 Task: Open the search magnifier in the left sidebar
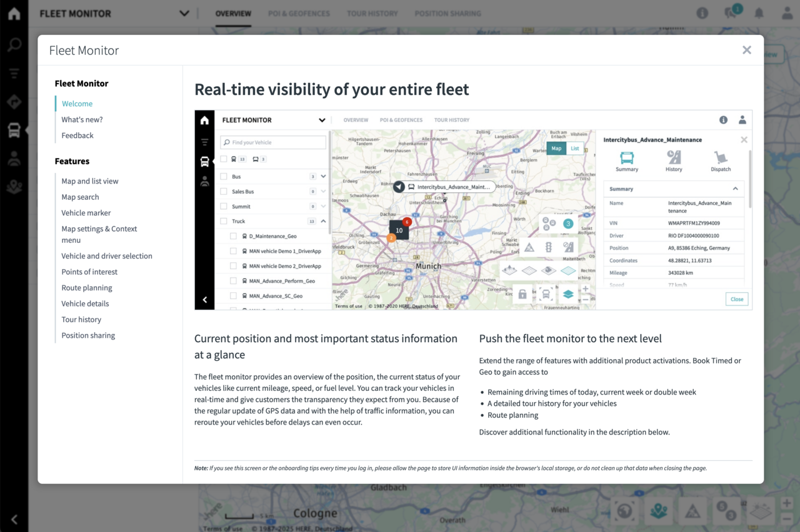pos(14,44)
